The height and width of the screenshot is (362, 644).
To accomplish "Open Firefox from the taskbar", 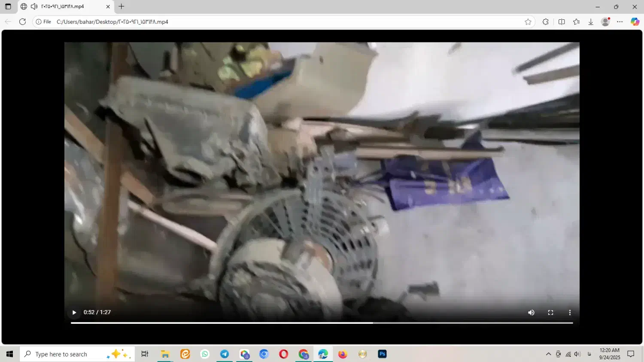I will 343,354.
